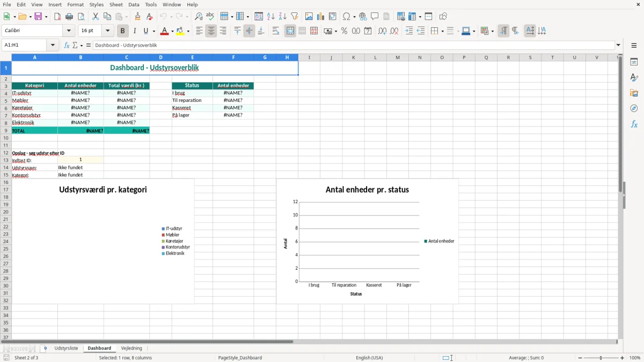
Task: Open sidebar Gallery panel icon
Action: point(634,93)
